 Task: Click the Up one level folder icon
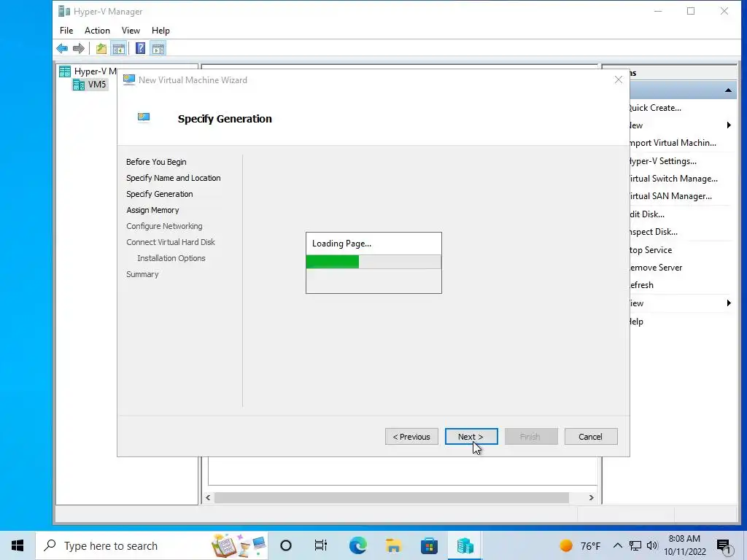pos(101,48)
